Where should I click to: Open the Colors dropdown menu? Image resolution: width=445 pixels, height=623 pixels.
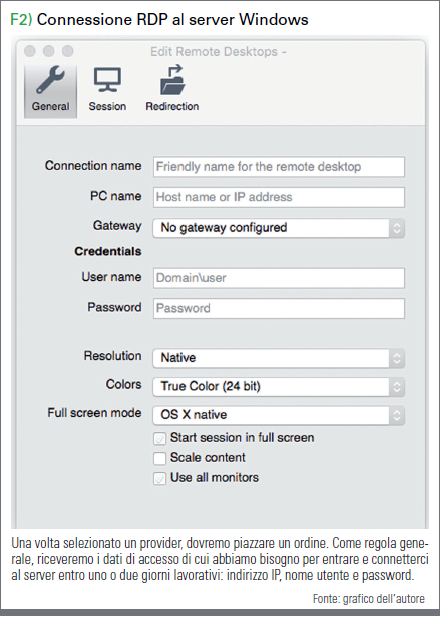point(279,387)
